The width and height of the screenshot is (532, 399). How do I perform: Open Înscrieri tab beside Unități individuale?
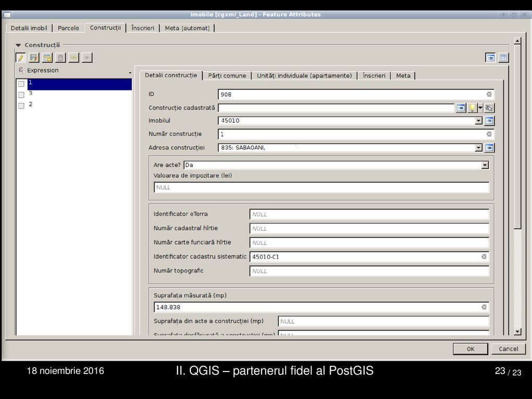pos(374,76)
